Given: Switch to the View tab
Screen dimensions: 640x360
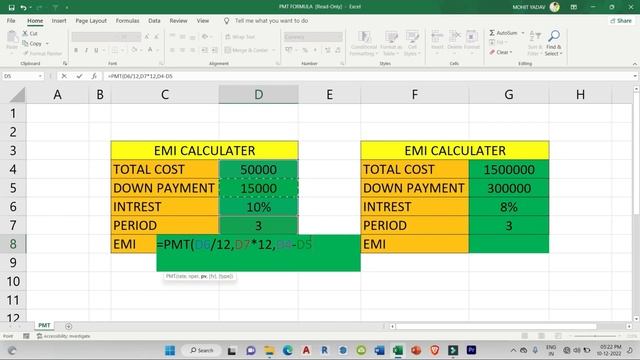Looking at the screenshot, I should point(203,20).
